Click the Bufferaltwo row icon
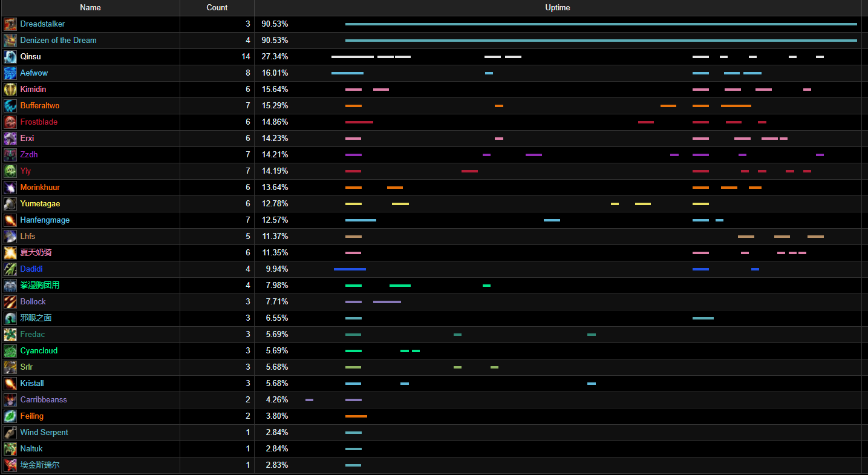This screenshot has width=868, height=475. click(x=10, y=106)
